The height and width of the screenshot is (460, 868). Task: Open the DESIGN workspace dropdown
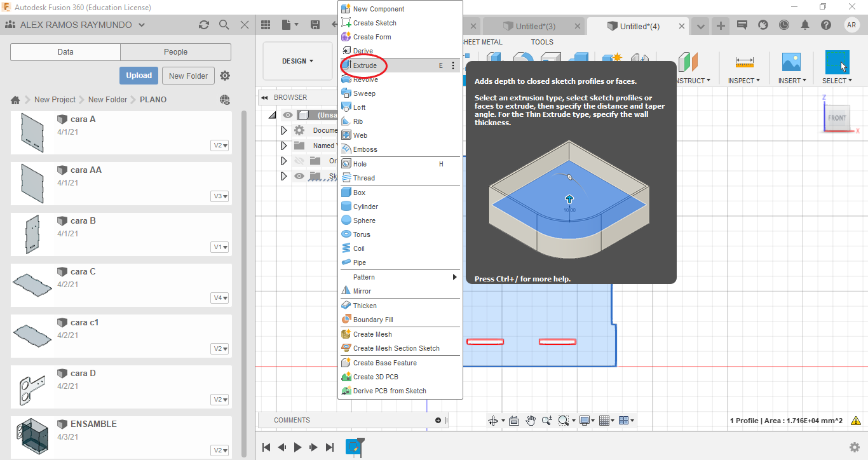click(298, 61)
